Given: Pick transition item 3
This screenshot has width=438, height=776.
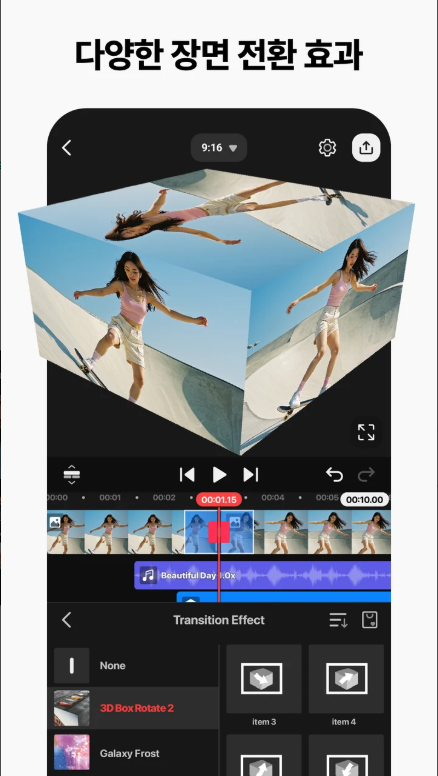Looking at the screenshot, I should point(264,679).
